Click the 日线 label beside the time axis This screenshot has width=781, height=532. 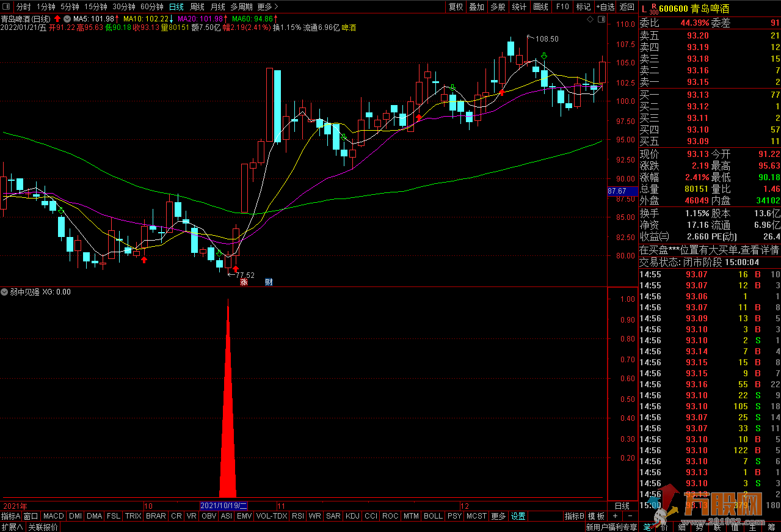click(622, 506)
